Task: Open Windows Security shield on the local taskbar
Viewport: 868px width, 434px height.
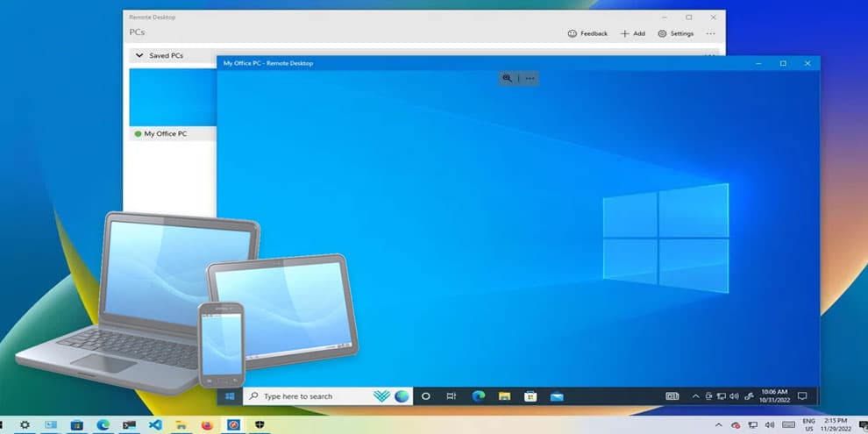Action: click(260, 425)
